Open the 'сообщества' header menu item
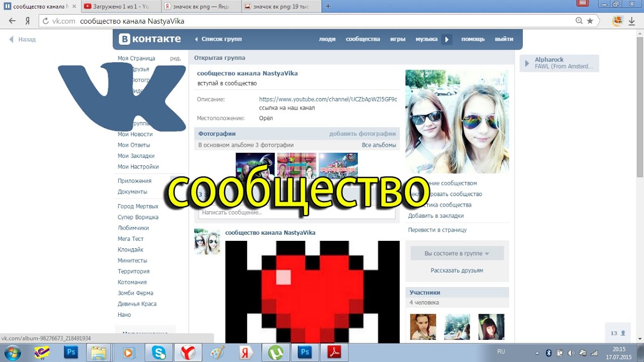 click(x=363, y=39)
